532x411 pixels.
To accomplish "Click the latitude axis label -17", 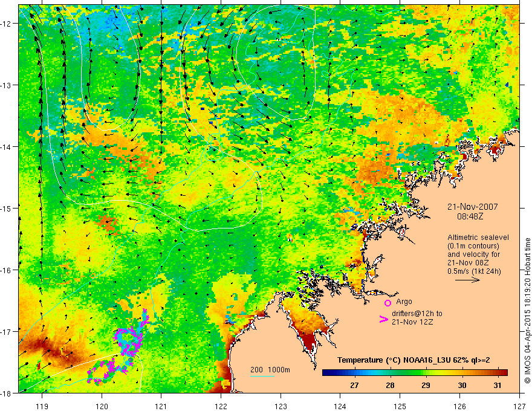I will (x=7, y=331).
